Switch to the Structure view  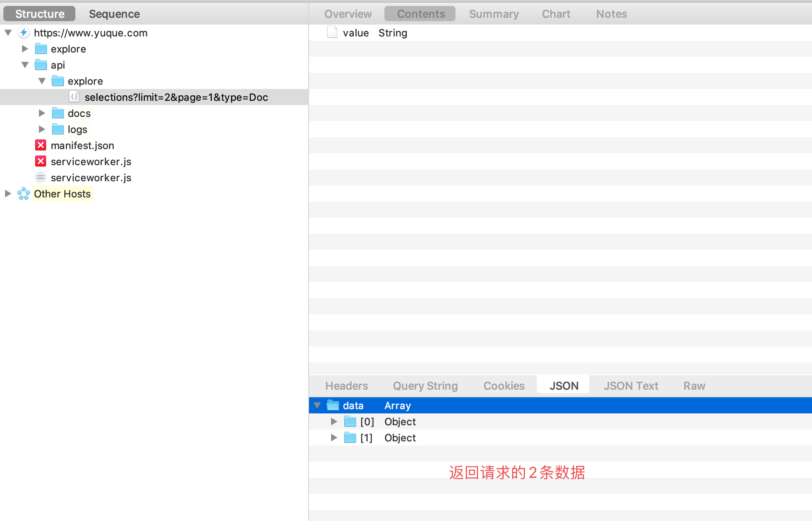coord(39,14)
